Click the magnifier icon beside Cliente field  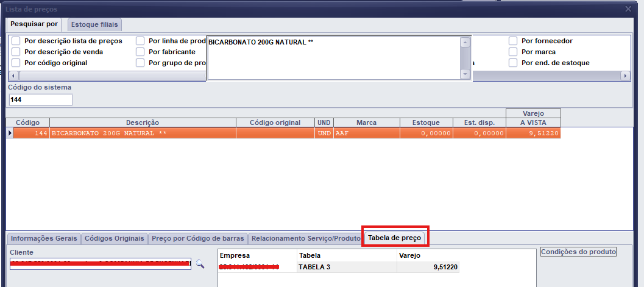point(200,264)
